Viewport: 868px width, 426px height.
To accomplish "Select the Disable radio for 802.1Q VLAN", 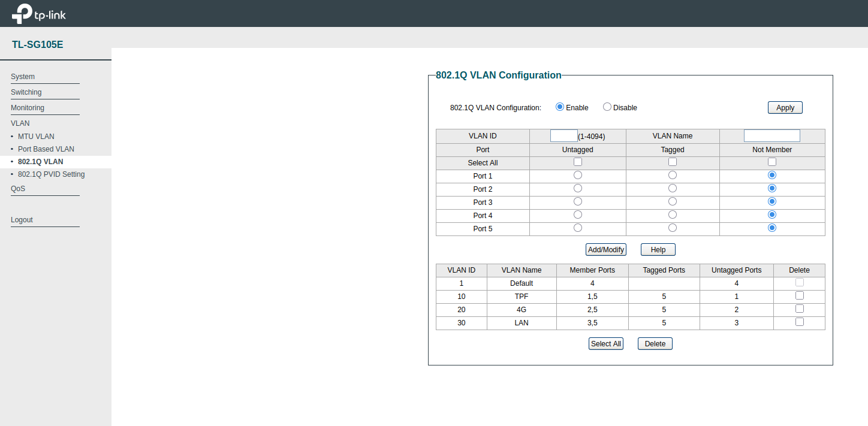I will (x=607, y=107).
